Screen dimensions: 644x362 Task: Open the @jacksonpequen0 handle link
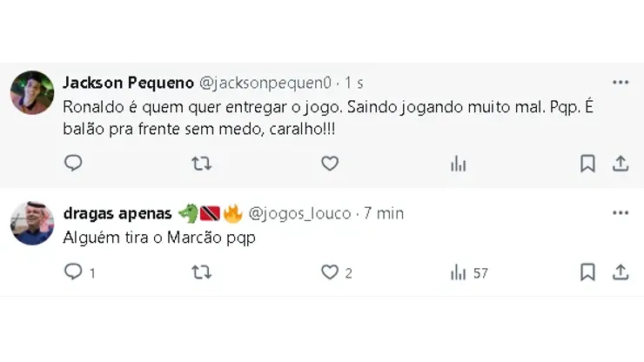[x=265, y=83]
